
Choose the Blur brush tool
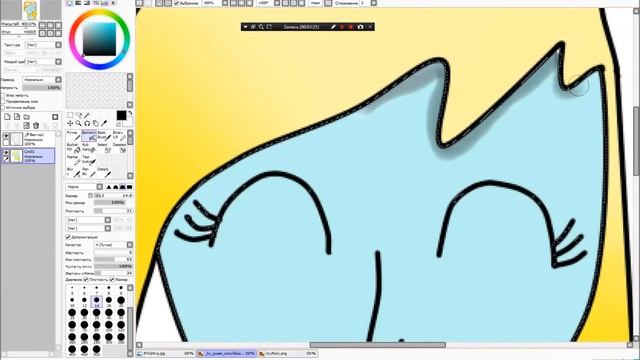pyautogui.click(x=73, y=172)
